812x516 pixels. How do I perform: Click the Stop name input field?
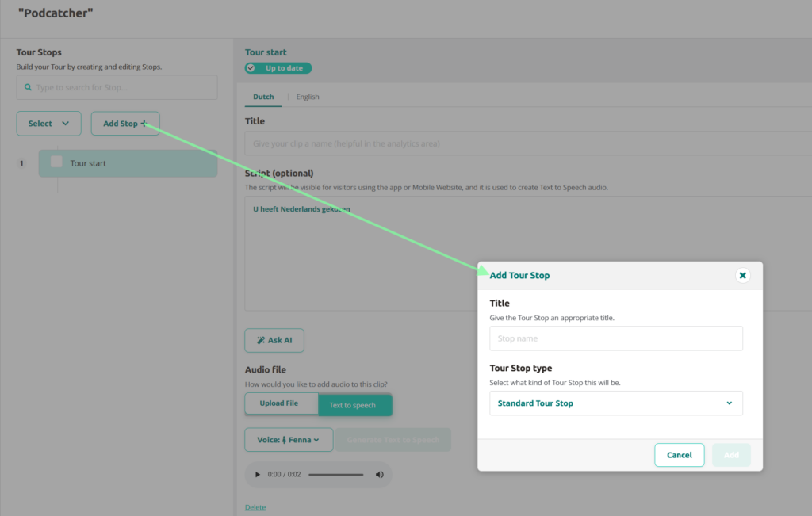pyautogui.click(x=616, y=338)
